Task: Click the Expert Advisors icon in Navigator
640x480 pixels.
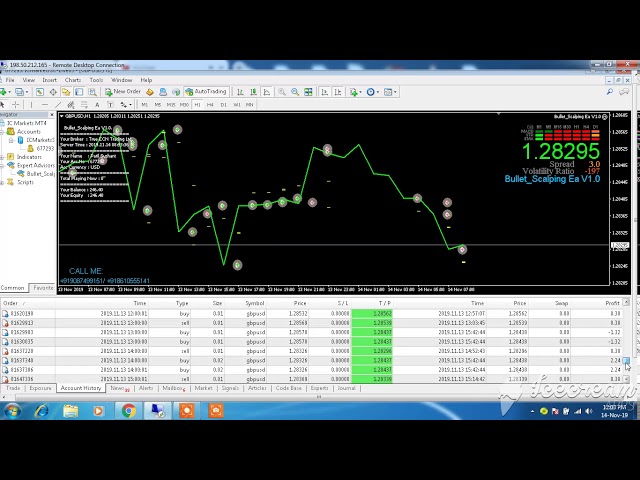Action: pyautogui.click(x=11, y=165)
